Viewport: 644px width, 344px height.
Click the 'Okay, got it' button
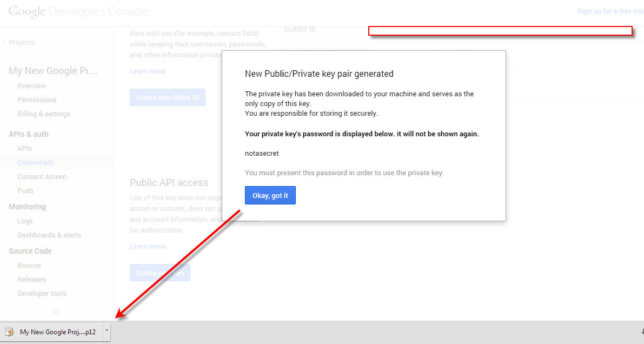(270, 195)
